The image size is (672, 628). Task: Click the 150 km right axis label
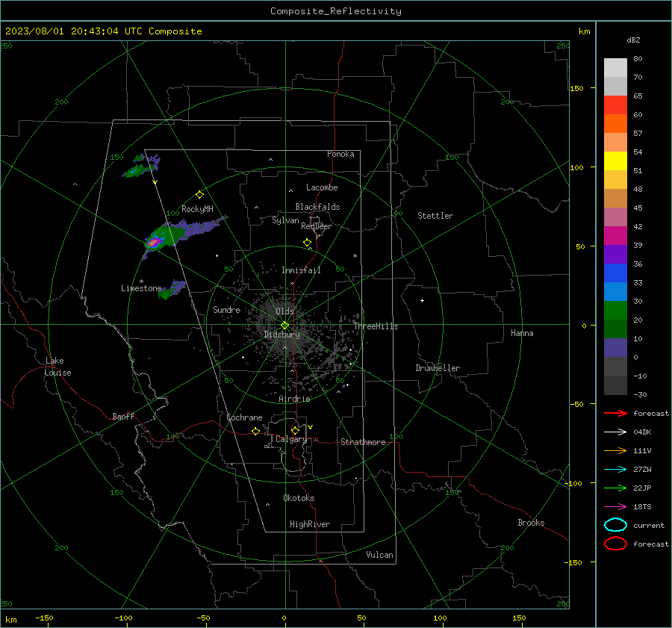point(576,88)
